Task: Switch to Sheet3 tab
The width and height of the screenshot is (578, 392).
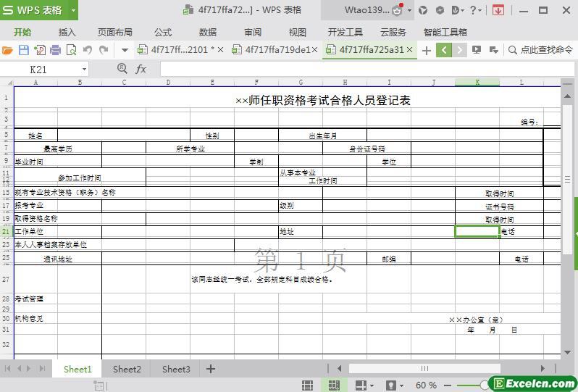Action: click(x=176, y=369)
